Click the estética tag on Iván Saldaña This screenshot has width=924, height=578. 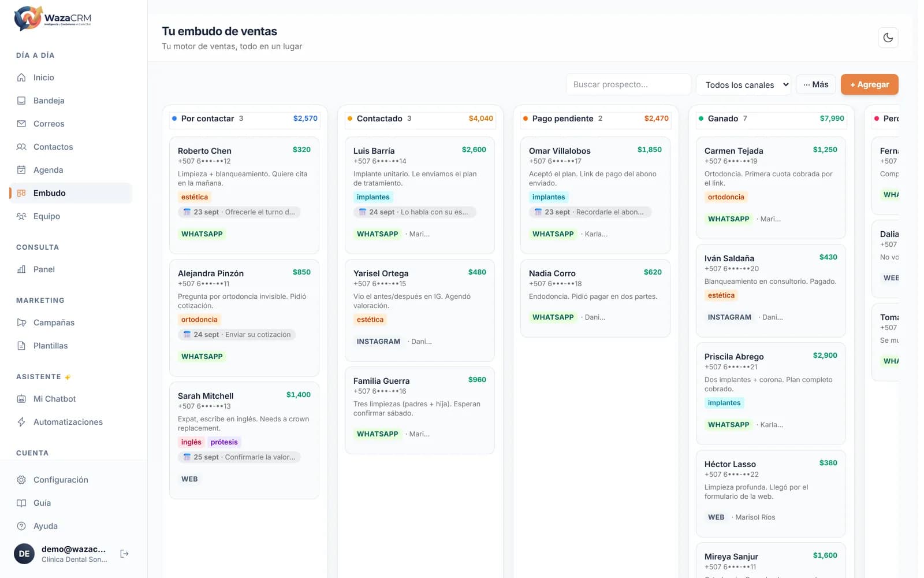(721, 295)
